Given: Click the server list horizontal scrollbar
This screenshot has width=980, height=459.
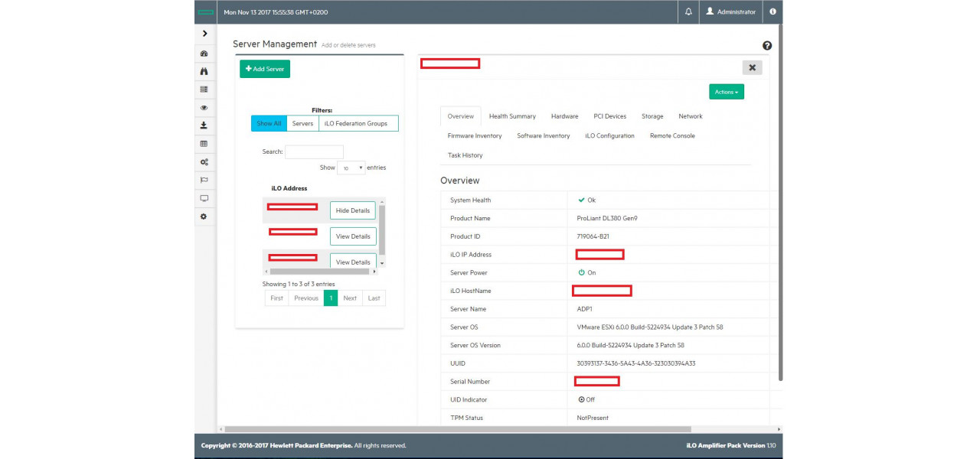Looking at the screenshot, I should 320,271.
